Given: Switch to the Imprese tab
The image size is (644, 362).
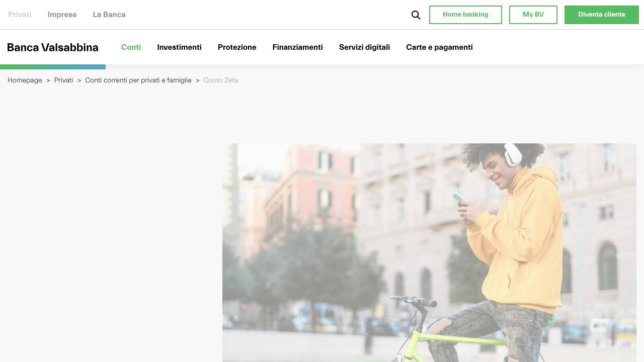Looking at the screenshot, I should point(62,15).
